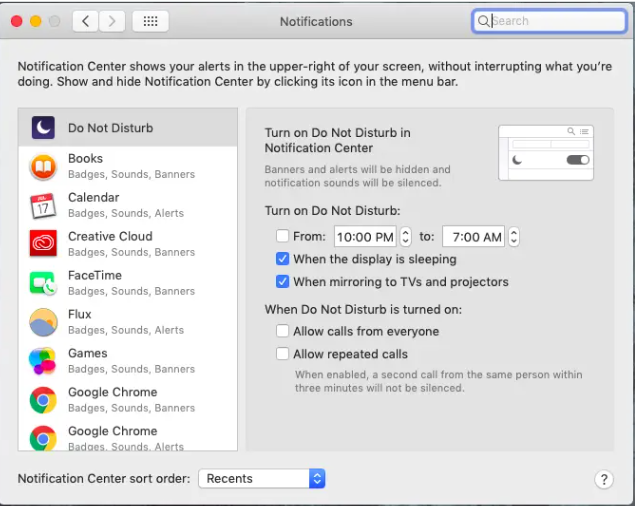
Task: Click the Books app icon
Action: click(43, 167)
